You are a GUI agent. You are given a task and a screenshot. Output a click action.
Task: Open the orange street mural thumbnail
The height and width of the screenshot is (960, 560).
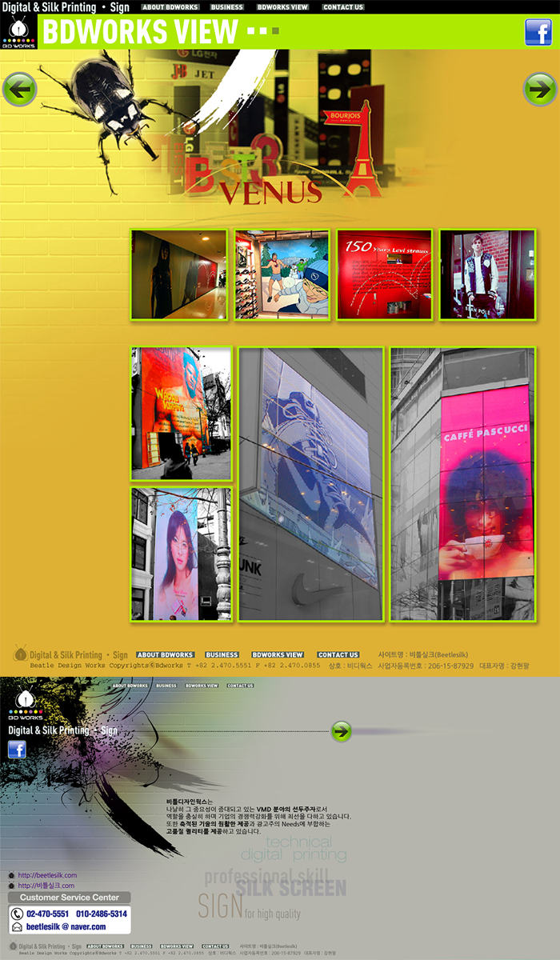(181, 414)
